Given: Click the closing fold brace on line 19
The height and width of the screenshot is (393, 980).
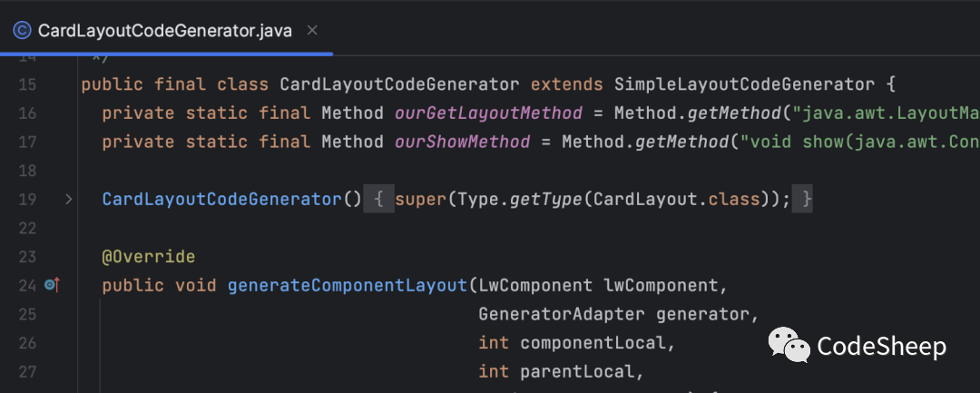Looking at the screenshot, I should tap(802, 200).
